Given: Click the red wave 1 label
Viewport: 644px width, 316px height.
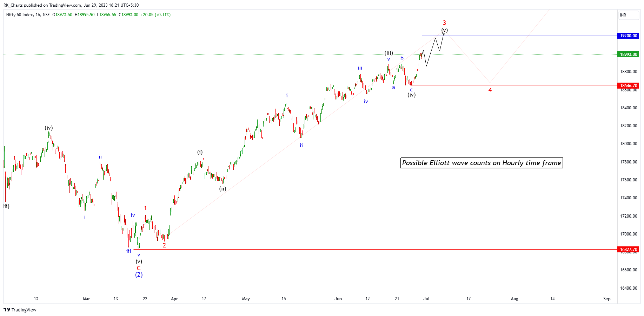Looking at the screenshot, I should (145, 208).
